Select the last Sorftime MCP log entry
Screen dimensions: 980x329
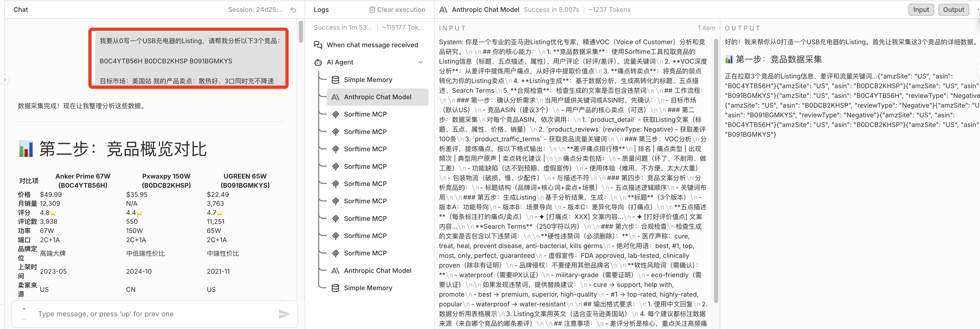[365, 253]
